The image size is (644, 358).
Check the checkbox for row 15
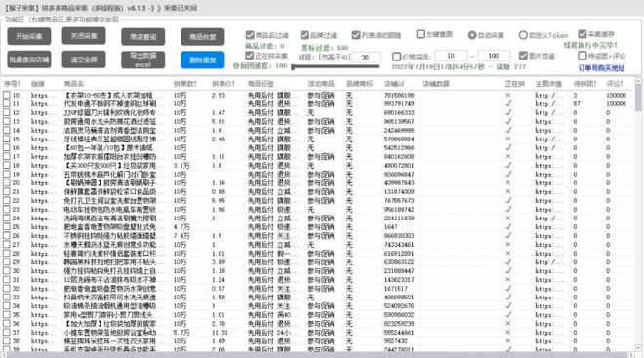[x=7, y=139]
